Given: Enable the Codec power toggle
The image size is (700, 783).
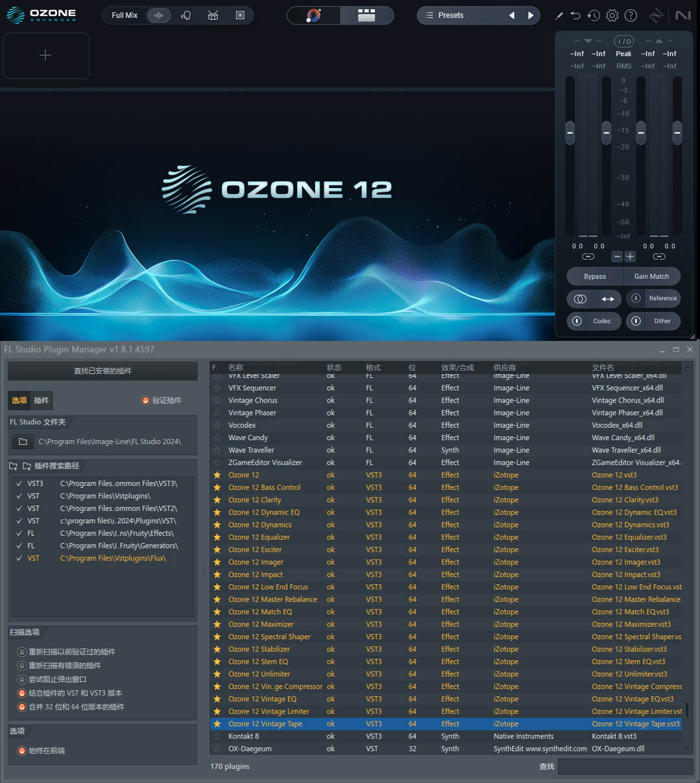Looking at the screenshot, I should coord(577,321).
